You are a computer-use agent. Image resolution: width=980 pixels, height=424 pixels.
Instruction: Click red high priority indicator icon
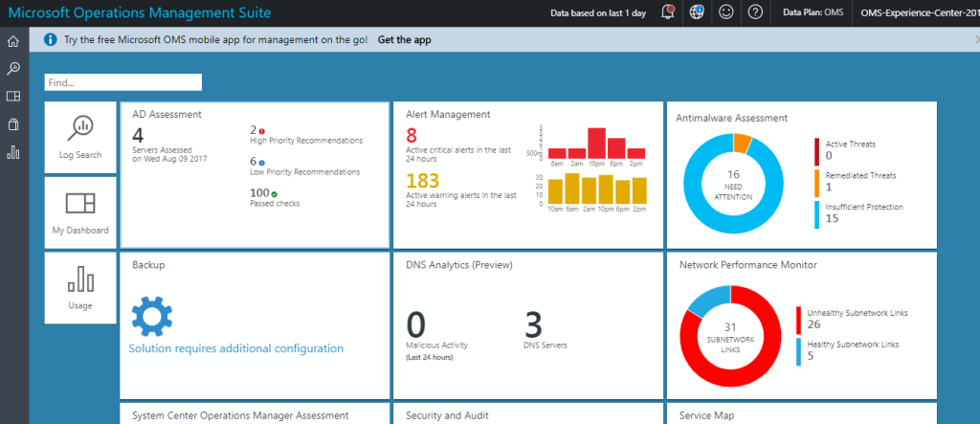262,131
